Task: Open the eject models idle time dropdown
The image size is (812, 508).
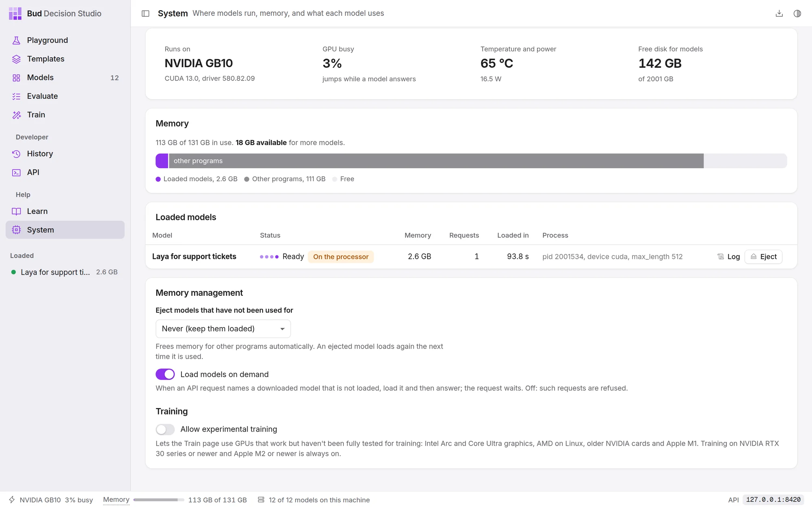Action: (x=223, y=329)
